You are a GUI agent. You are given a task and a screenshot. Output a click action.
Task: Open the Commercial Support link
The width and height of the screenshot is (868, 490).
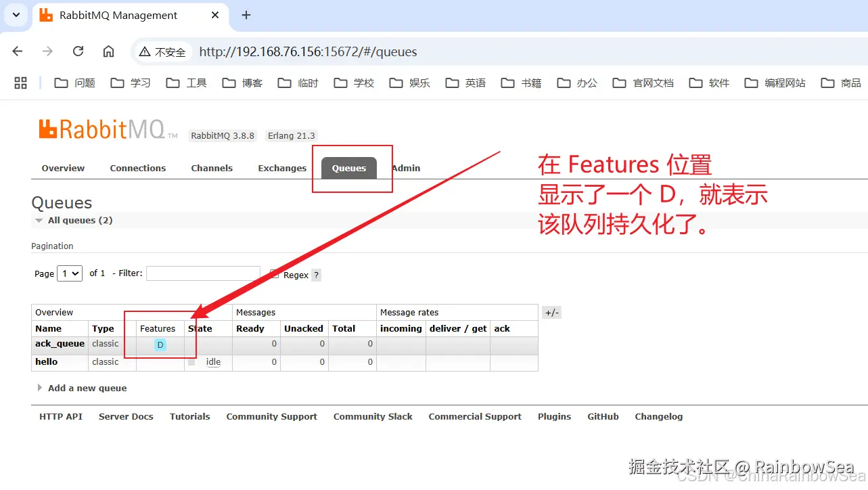475,416
